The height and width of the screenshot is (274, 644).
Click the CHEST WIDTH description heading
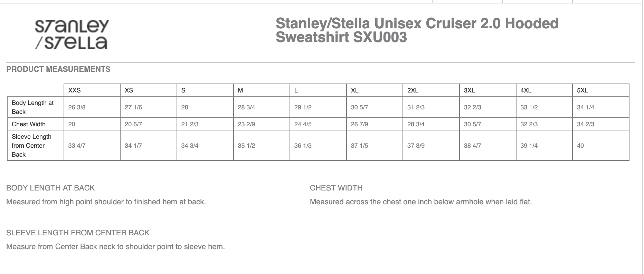tap(336, 188)
